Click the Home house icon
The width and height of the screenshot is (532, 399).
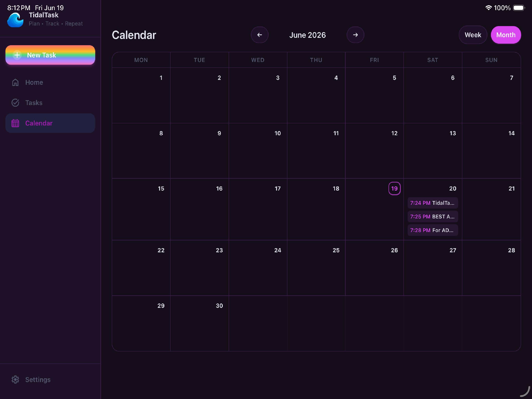[x=15, y=82]
